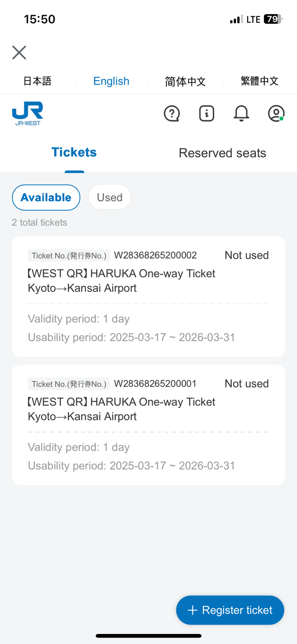297x644 pixels.
Task: Switch to the Reserved seats tab
Action: coord(222,153)
